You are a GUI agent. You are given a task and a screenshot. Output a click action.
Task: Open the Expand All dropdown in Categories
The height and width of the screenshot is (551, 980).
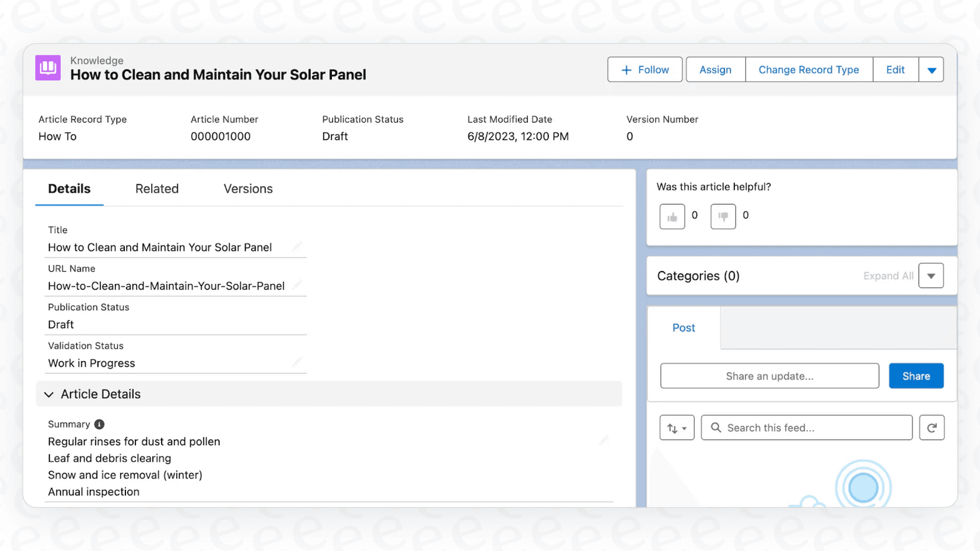(931, 275)
